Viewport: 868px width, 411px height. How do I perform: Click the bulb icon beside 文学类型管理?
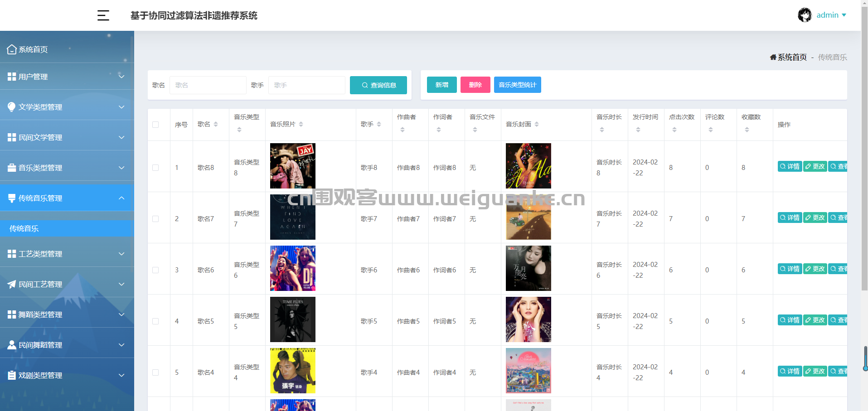click(12, 107)
